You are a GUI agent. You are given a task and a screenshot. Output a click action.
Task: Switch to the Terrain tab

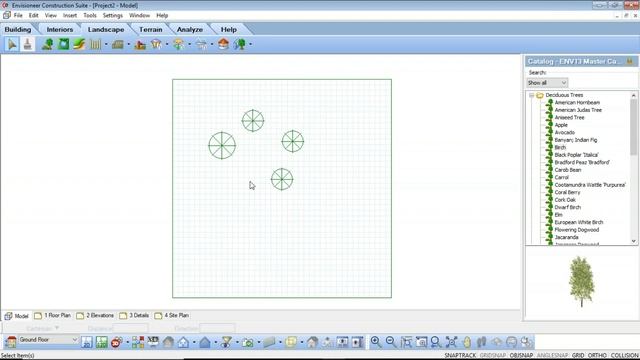[x=150, y=29]
